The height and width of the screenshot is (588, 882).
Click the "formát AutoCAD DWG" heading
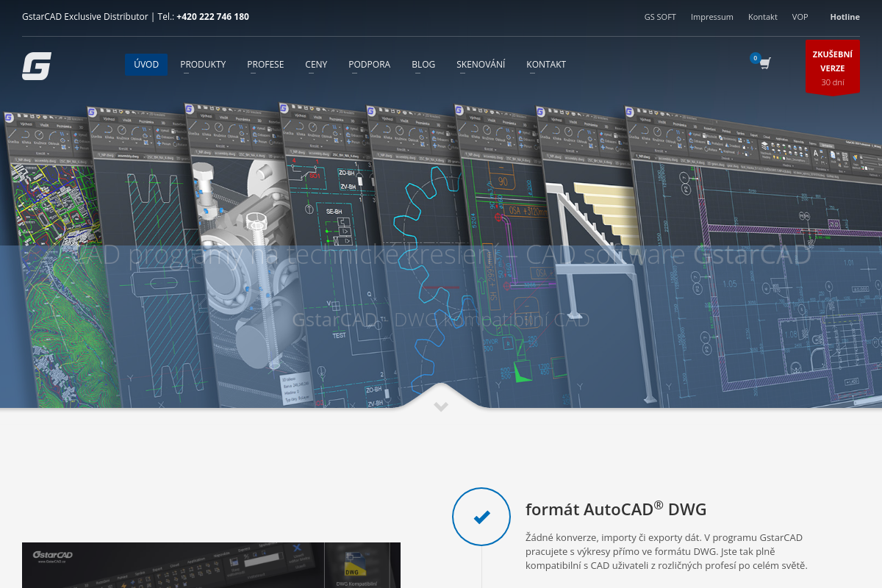coord(615,509)
